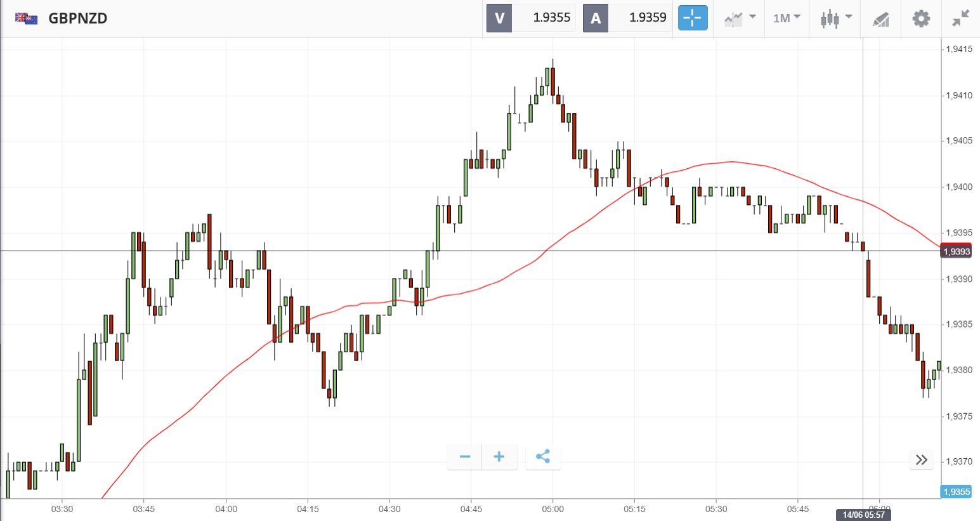The height and width of the screenshot is (521, 980).
Task: Click the red moving average line
Action: tap(732, 162)
